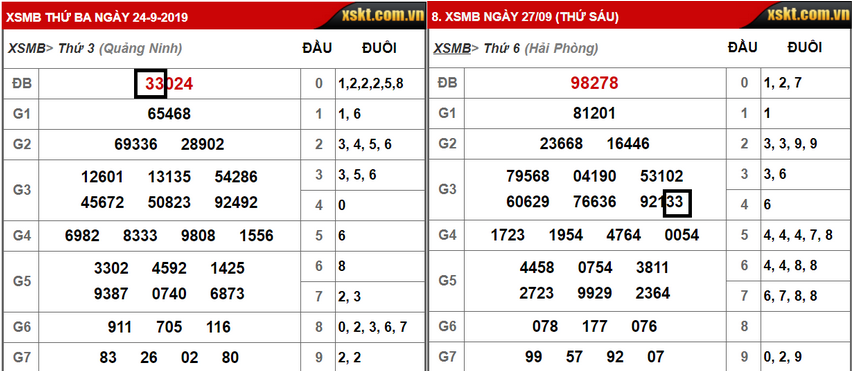854x377 pixels.
Task: Open the underlined XSMB link in right table
Action: [x=452, y=48]
